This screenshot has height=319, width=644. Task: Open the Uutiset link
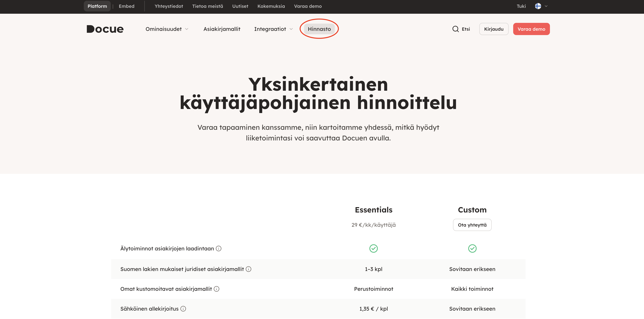click(240, 6)
